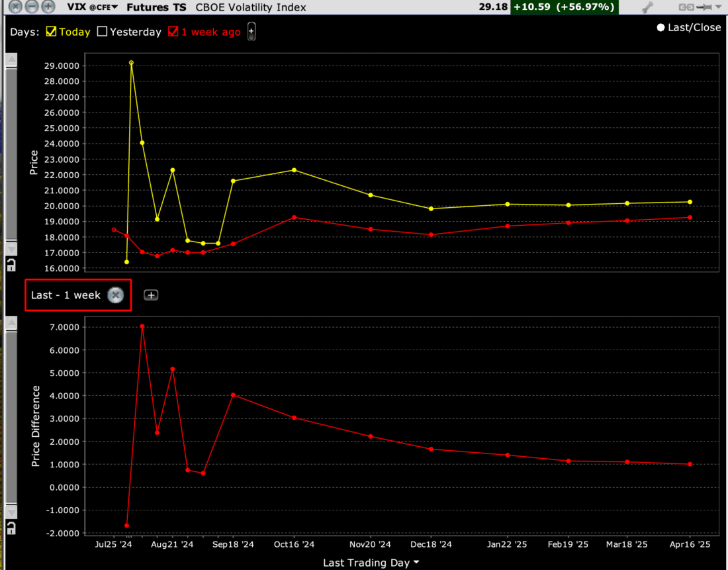The image size is (728, 570).
Task: Click the 'Last - 1 week' label
Action: tap(66, 295)
